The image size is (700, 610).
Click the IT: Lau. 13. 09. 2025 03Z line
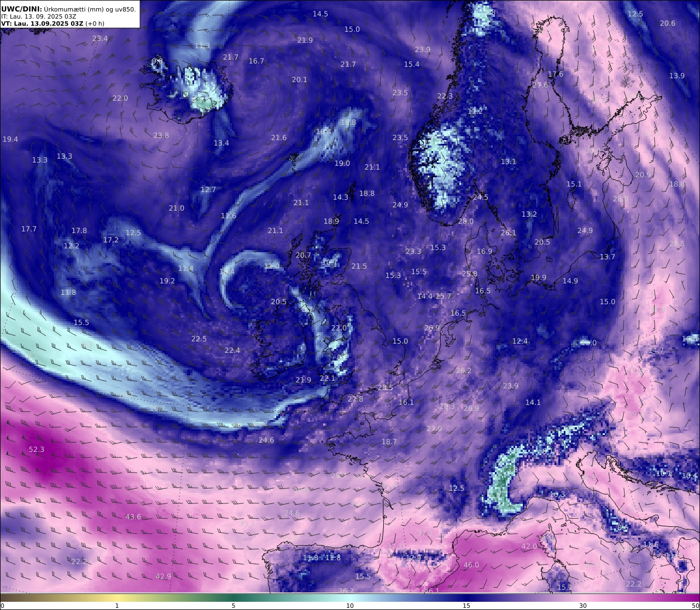click(39, 16)
